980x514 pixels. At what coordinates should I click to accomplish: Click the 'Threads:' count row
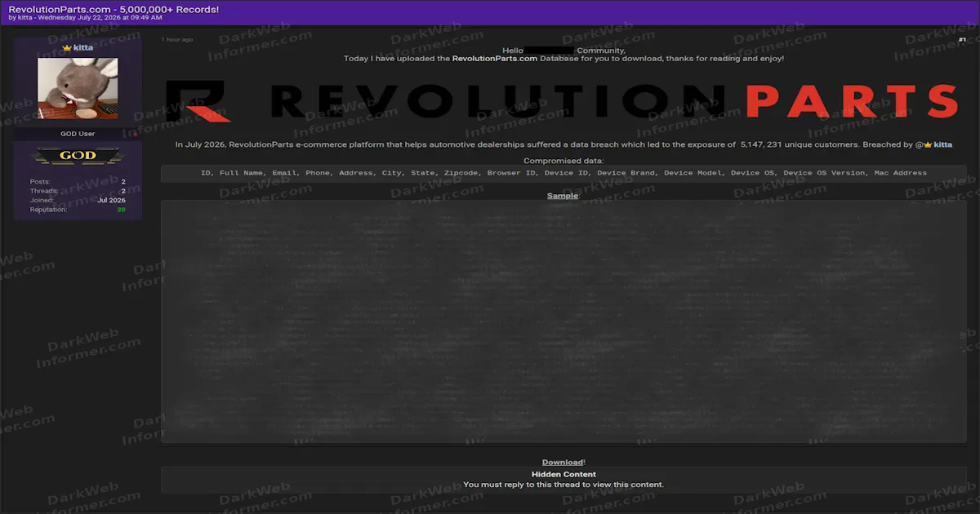(x=78, y=191)
